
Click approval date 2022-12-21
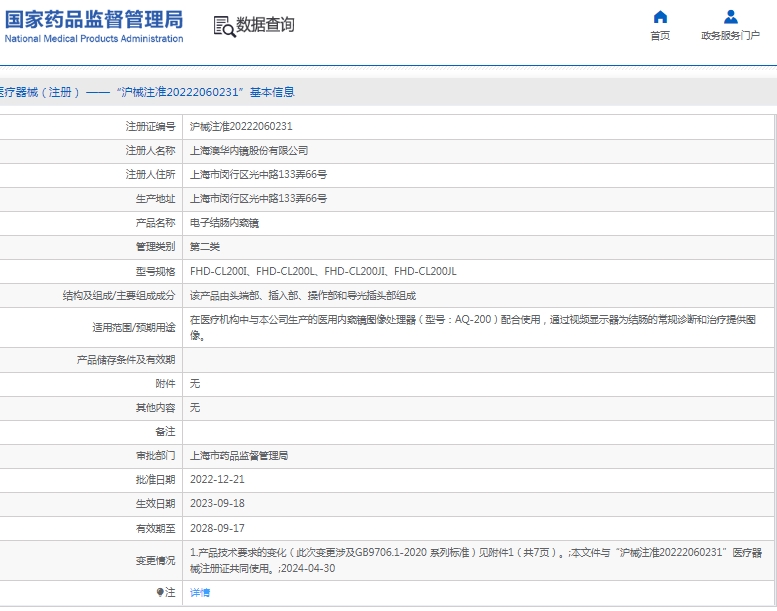click(217, 480)
